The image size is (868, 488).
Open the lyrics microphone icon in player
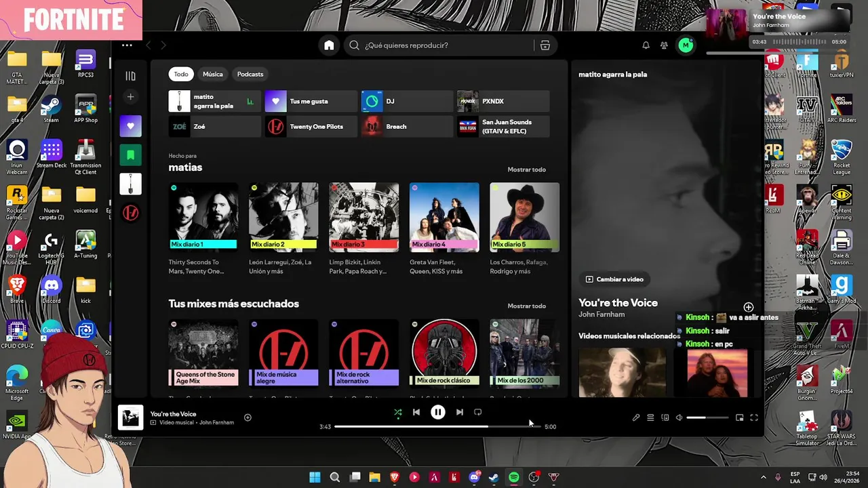click(636, 418)
